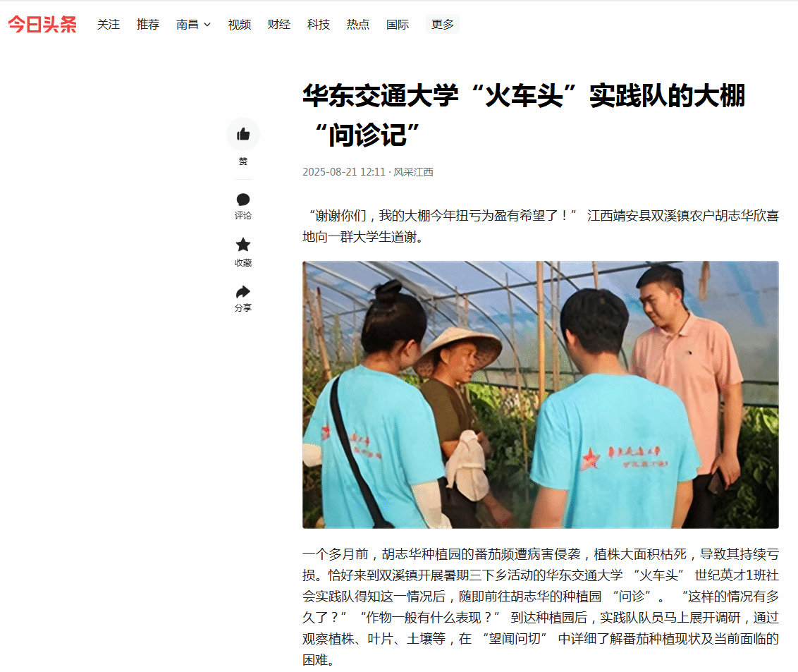798x672 pixels.
Task: Select the 财经 channel
Action: pyautogui.click(x=279, y=25)
